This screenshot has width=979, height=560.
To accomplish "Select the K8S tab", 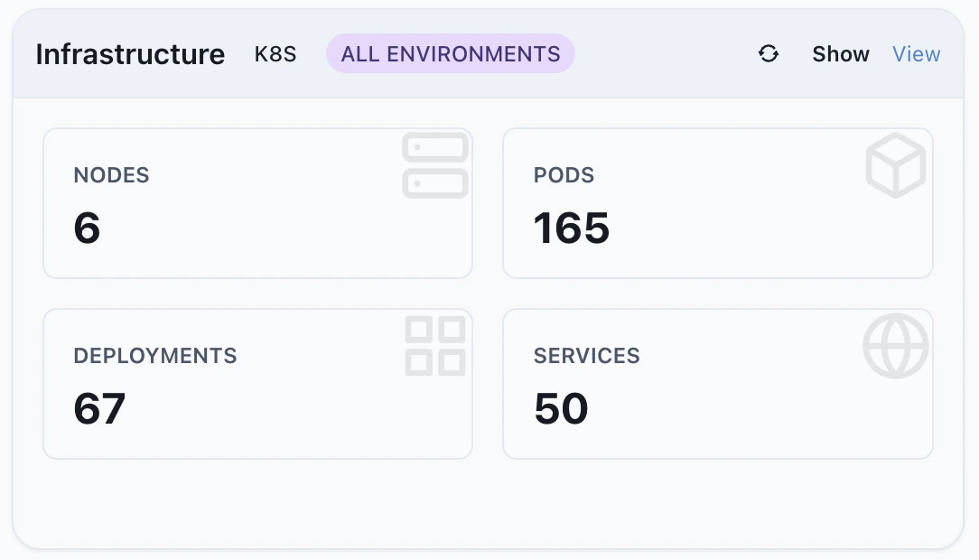I will point(275,54).
